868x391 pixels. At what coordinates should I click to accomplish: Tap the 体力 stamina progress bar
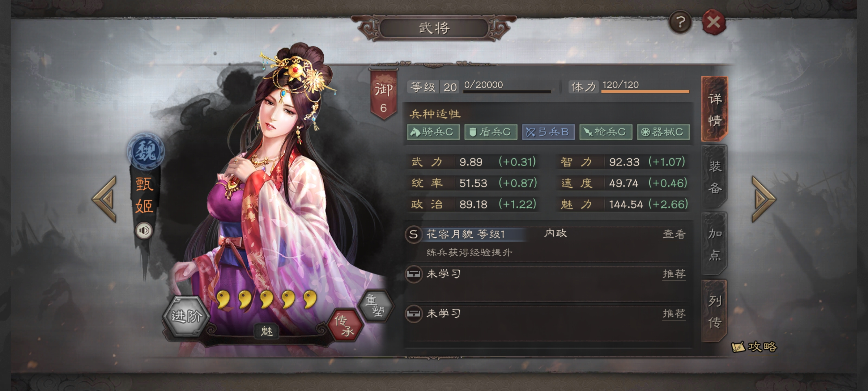[646, 91]
